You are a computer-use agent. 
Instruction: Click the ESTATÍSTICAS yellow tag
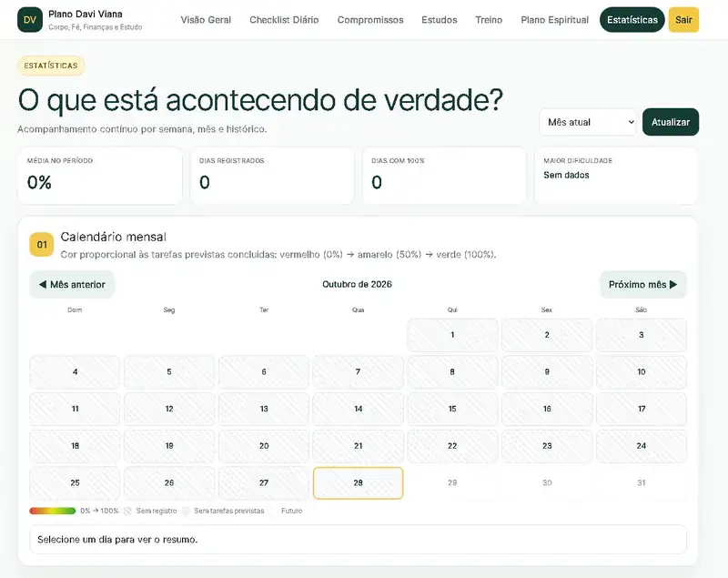[x=51, y=66]
